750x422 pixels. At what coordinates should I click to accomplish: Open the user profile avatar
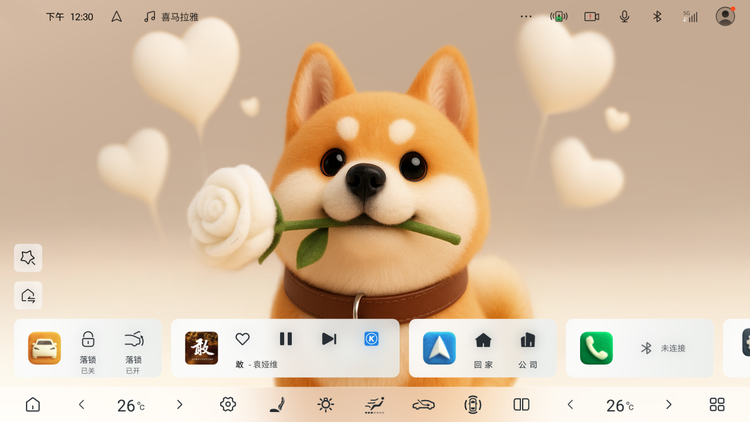725,16
